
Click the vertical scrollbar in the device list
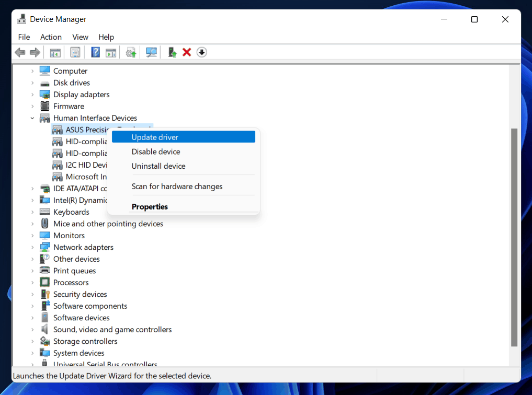(514, 235)
